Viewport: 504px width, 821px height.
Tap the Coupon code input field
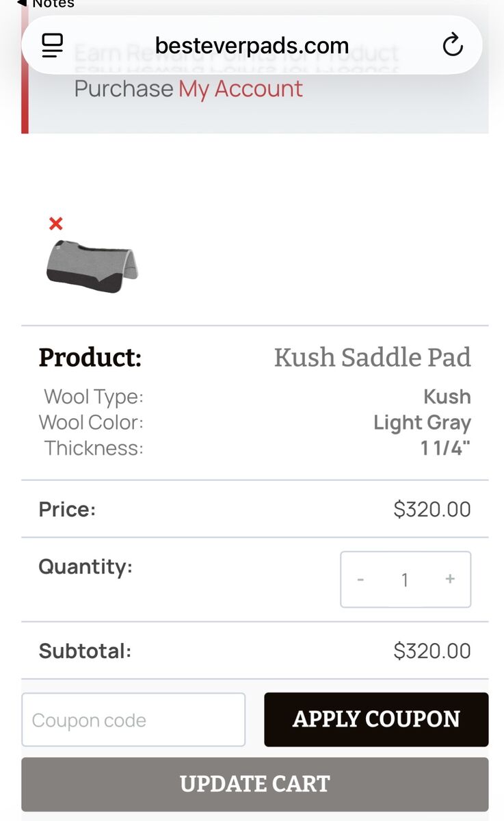coord(133,720)
